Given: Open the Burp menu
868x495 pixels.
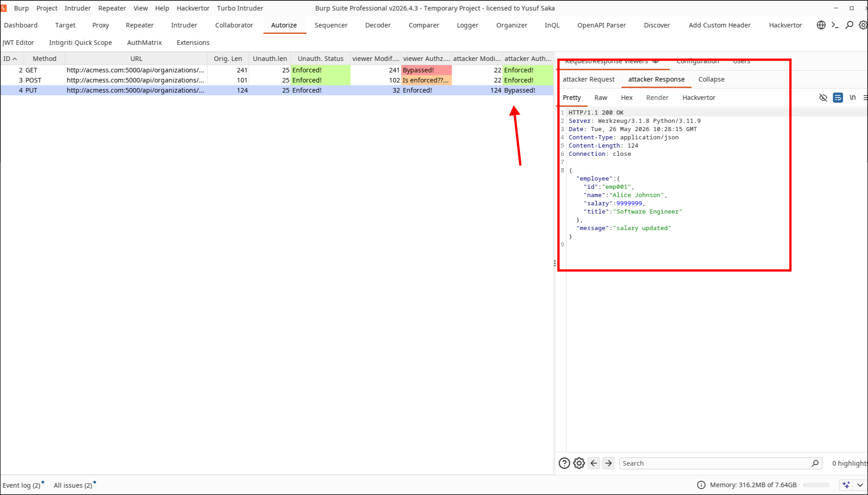Looking at the screenshot, I should point(21,8).
